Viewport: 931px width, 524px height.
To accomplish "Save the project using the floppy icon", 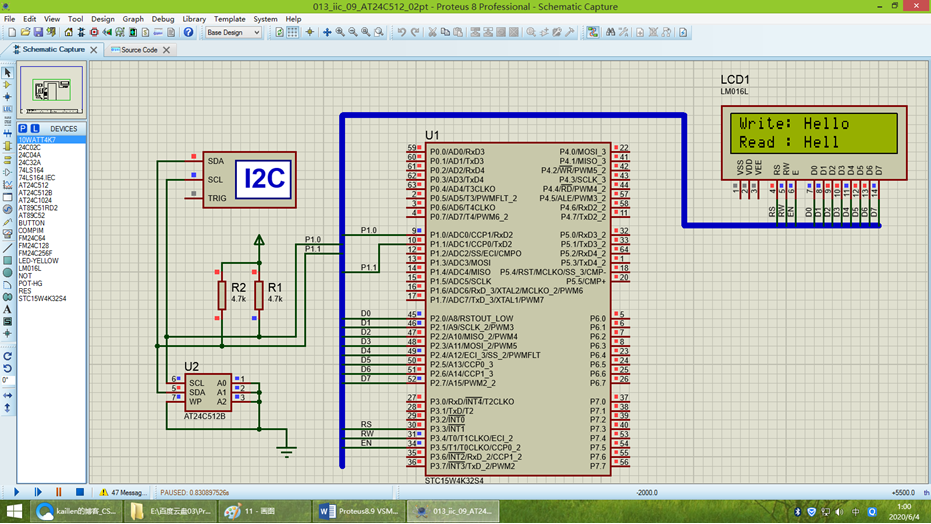I will (38, 33).
